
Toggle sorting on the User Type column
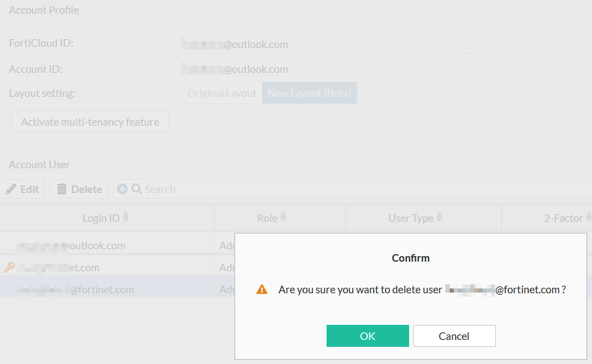tap(439, 218)
